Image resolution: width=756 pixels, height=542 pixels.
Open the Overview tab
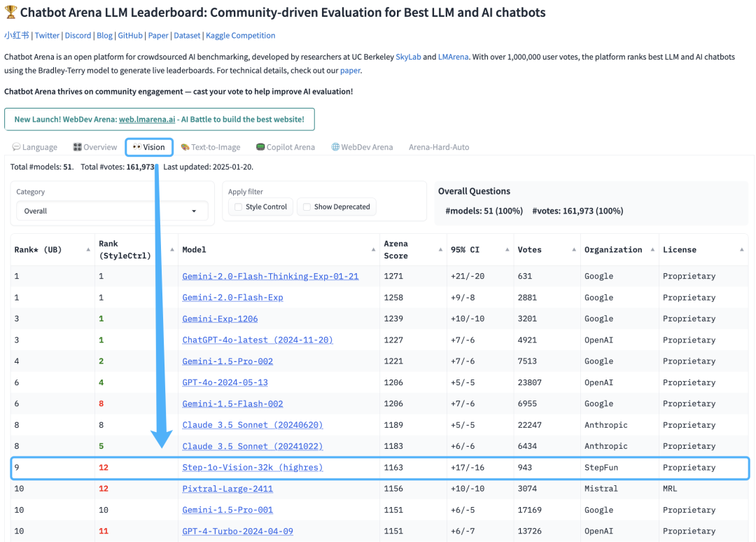point(95,147)
